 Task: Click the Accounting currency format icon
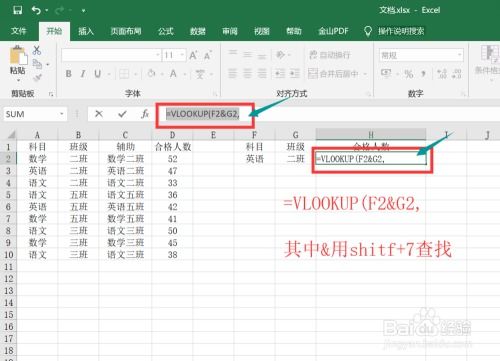pos(386,73)
